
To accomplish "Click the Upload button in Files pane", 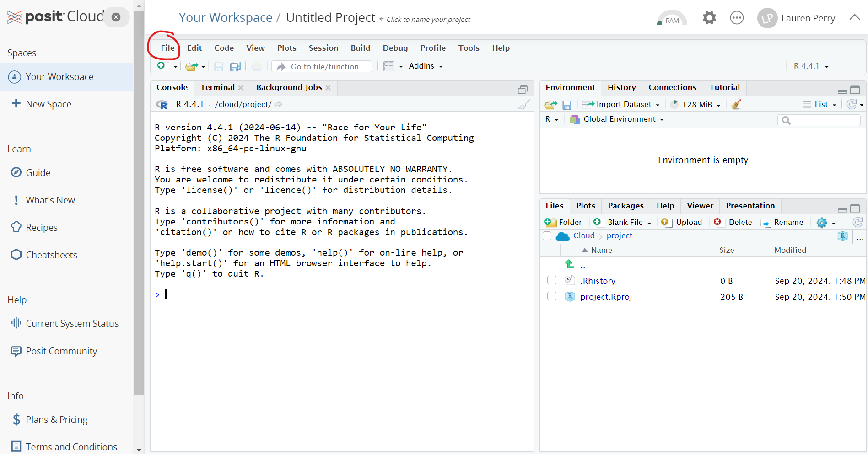I will point(682,222).
